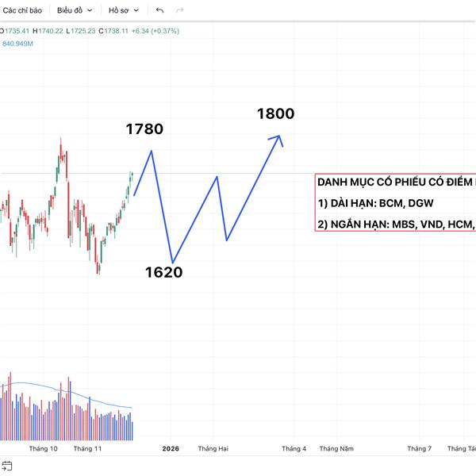Select the 1800 target price label
Screen dimensions: 476x476
275,113
